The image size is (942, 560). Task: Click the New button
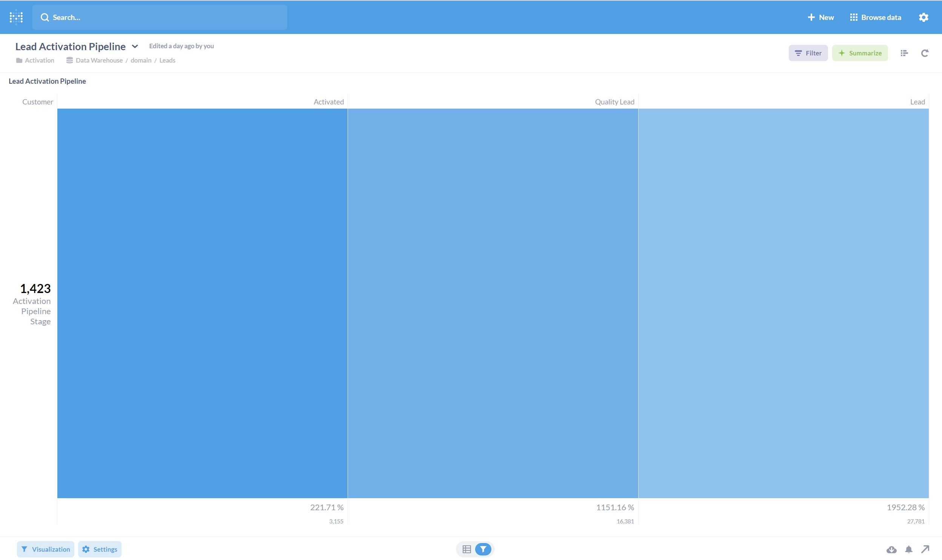pos(820,17)
